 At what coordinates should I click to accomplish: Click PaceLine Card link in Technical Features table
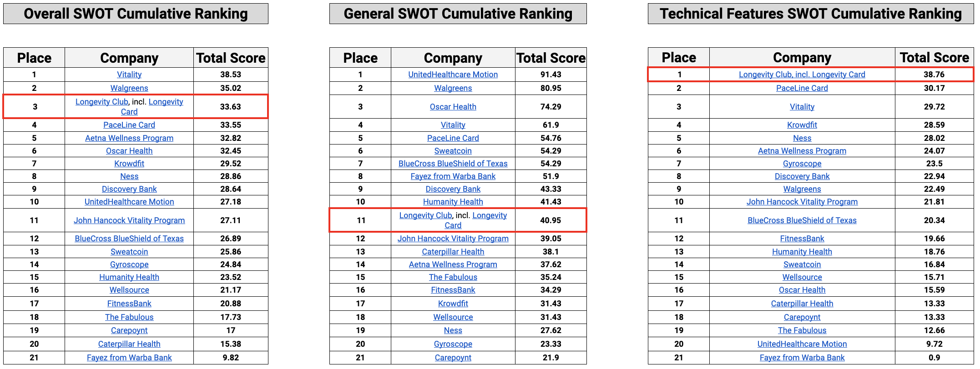coord(802,88)
